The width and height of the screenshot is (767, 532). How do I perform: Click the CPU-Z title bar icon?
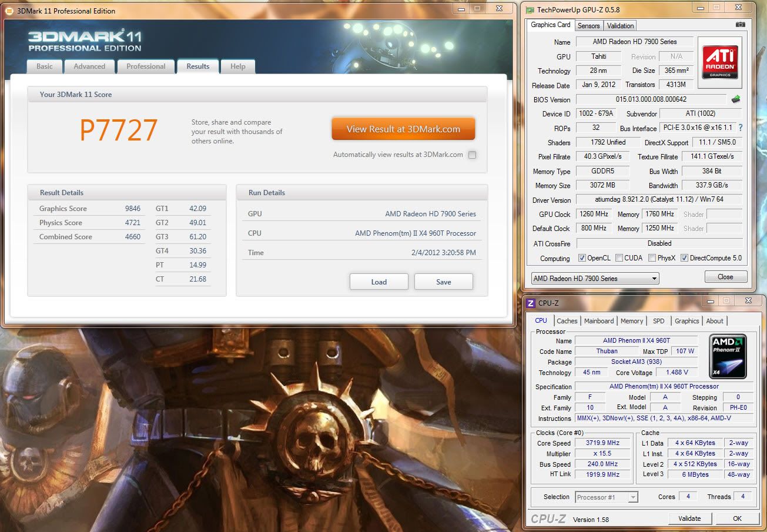pyautogui.click(x=531, y=303)
